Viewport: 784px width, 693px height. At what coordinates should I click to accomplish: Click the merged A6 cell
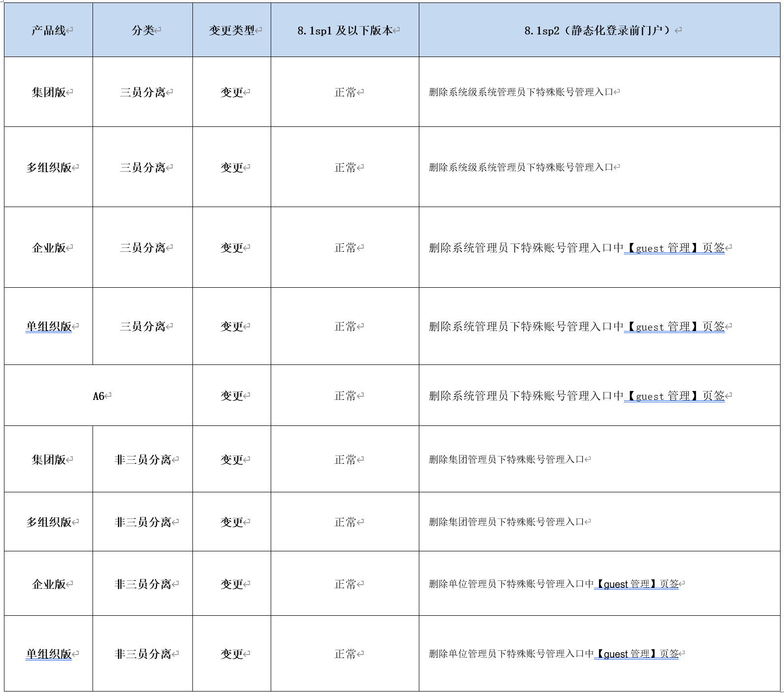[x=98, y=396]
